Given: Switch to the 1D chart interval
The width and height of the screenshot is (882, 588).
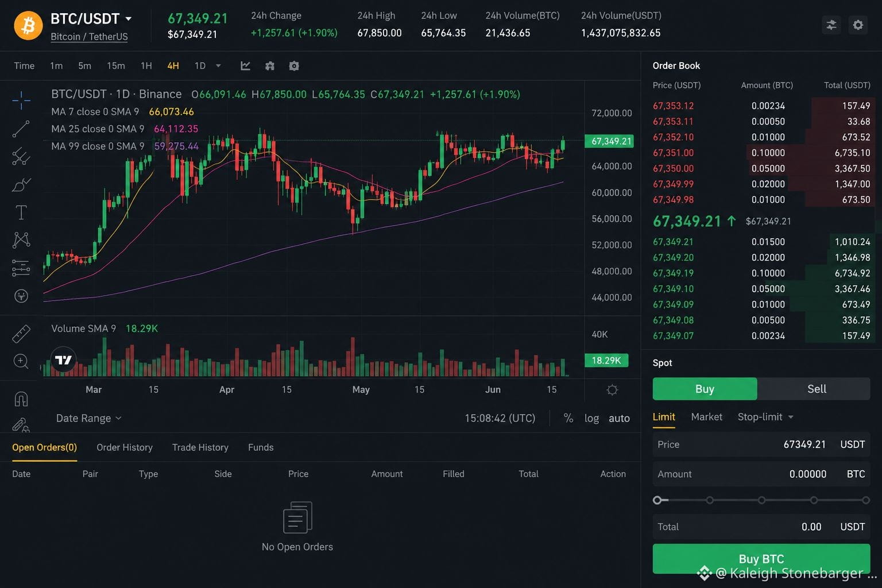Looking at the screenshot, I should [200, 66].
